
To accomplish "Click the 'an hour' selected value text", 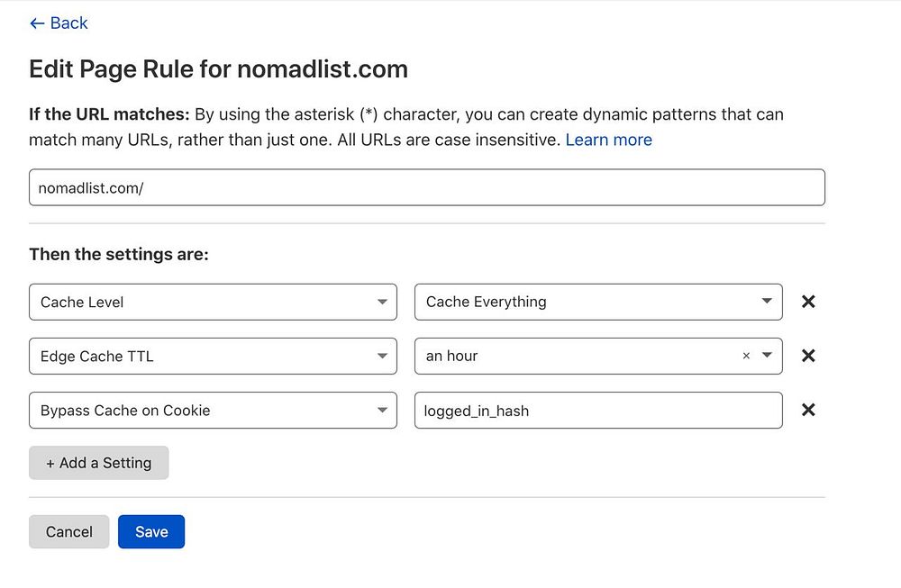I will (452, 356).
